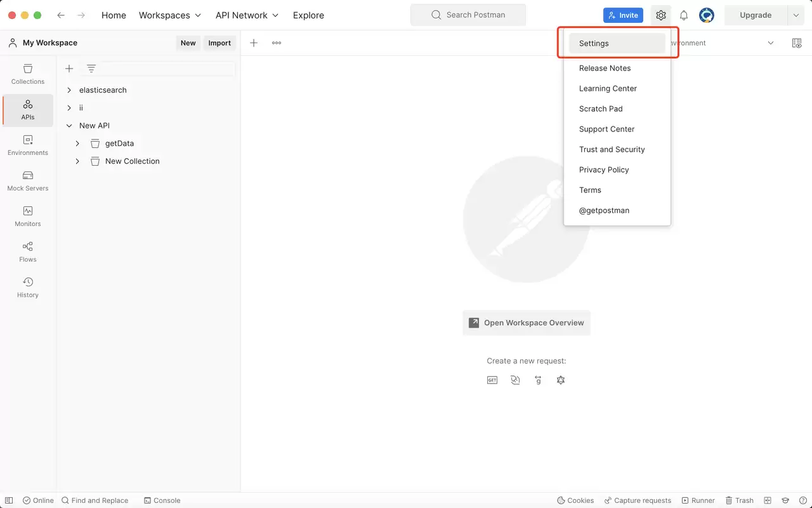
Task: Click Open Workspace Overview button
Action: pos(527,323)
